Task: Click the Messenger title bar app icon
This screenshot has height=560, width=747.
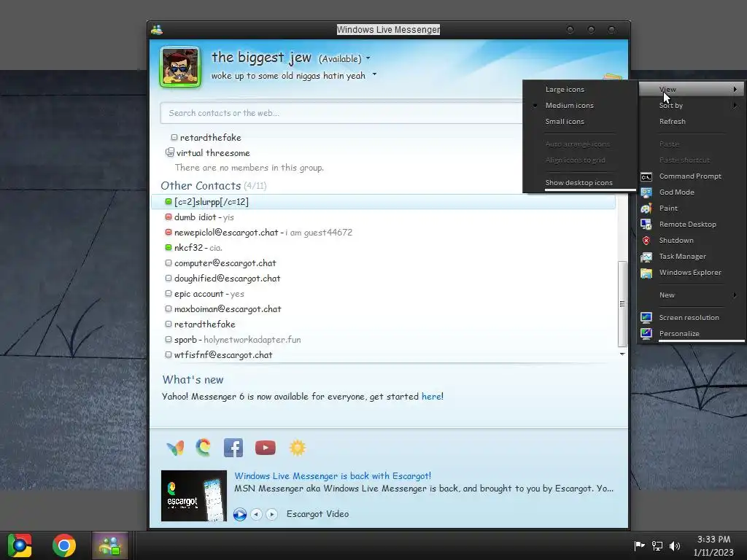Action: (157, 30)
